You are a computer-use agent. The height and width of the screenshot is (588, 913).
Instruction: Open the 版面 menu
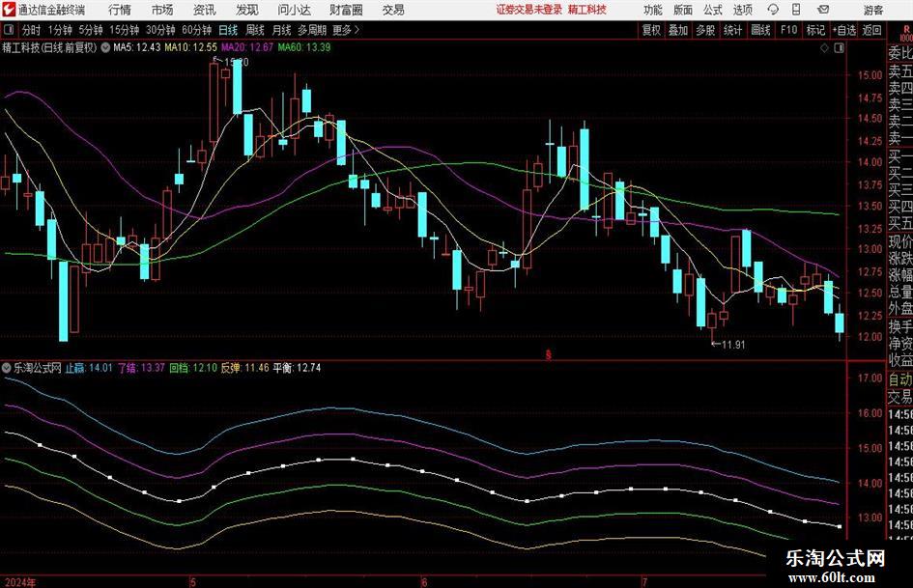(x=682, y=10)
